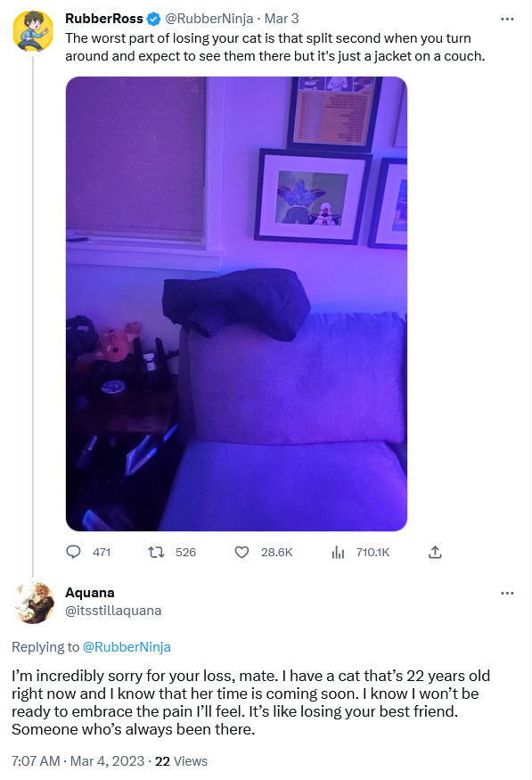Open the three-dot menu on Aquana's reply
The width and height of the screenshot is (532, 780).
507,593
